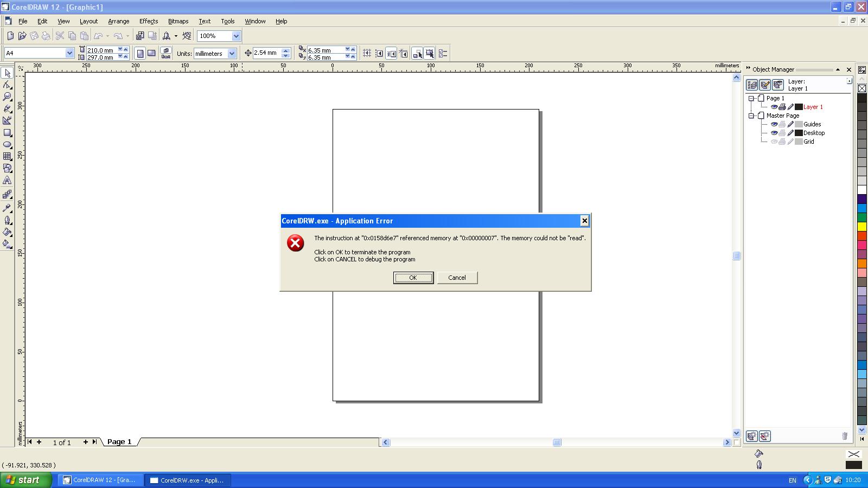
Task: Open the Tools menu
Action: [227, 21]
